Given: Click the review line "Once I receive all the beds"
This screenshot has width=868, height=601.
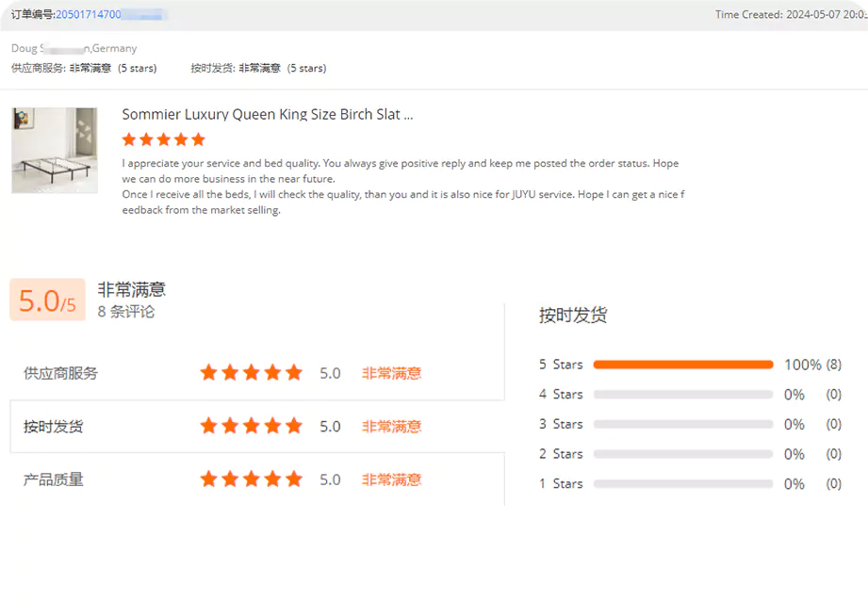Looking at the screenshot, I should pos(403,194).
